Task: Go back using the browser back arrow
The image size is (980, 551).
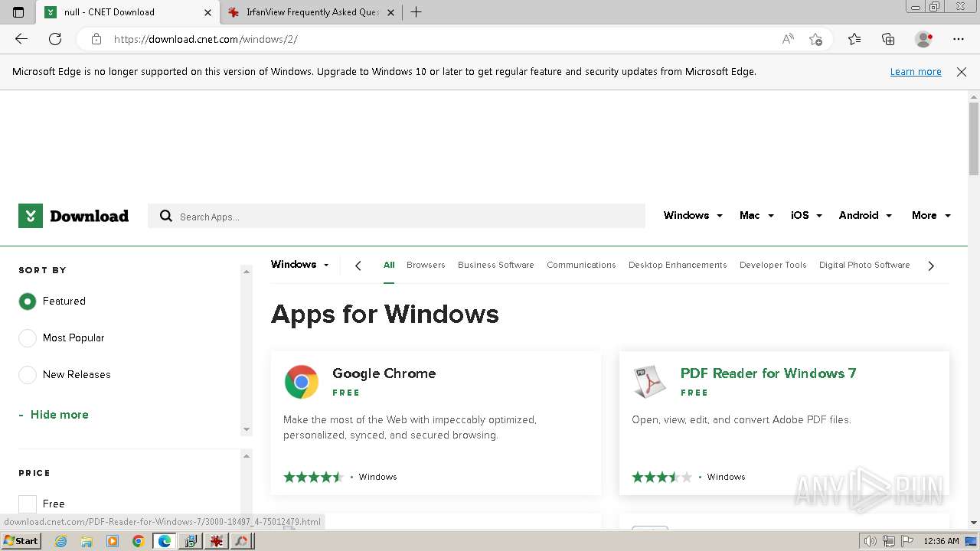Action: [x=21, y=39]
